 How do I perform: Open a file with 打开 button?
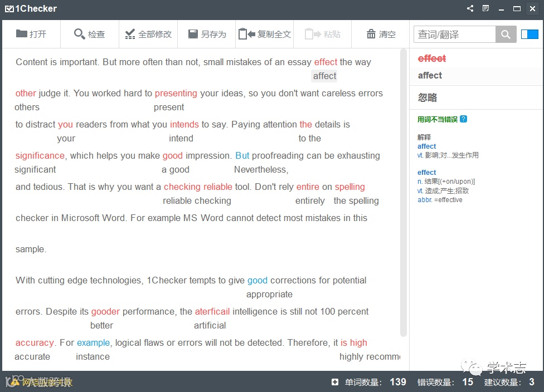[31, 34]
